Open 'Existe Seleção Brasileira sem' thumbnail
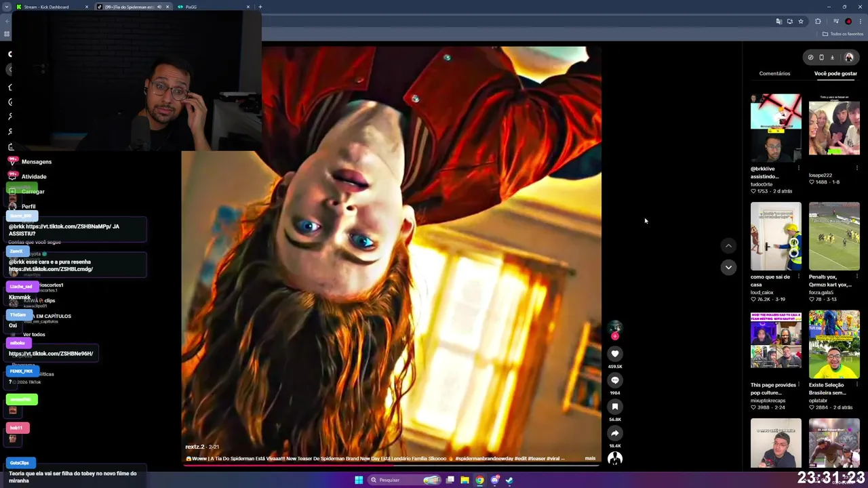This screenshot has width=868, height=488. pyautogui.click(x=834, y=344)
